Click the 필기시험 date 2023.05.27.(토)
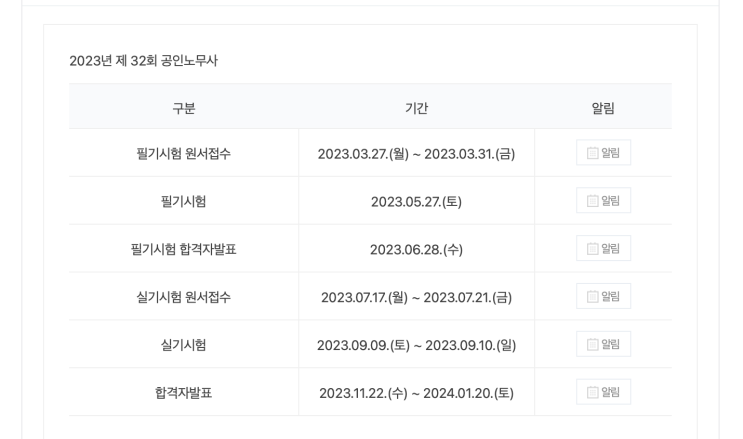This screenshot has width=743, height=439. (x=416, y=202)
